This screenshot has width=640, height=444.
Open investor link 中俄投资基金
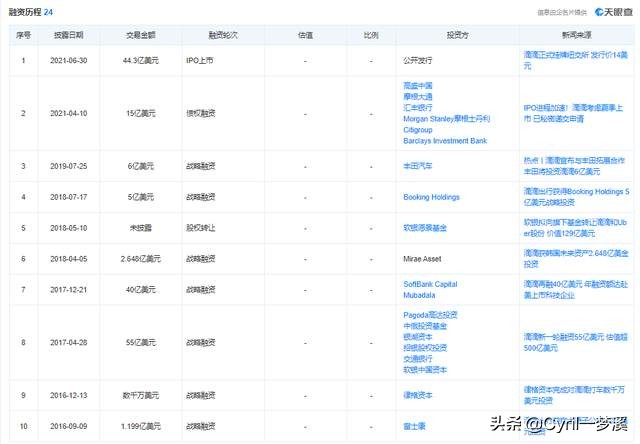tap(425, 326)
